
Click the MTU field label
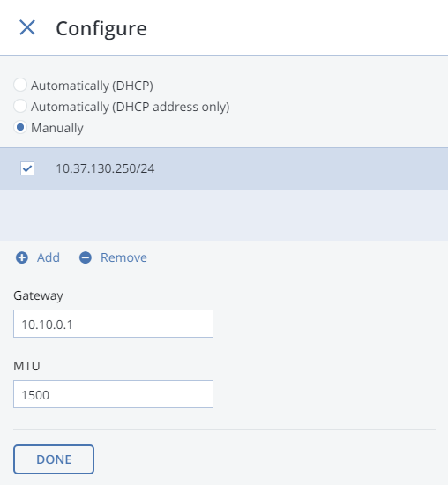click(x=26, y=366)
